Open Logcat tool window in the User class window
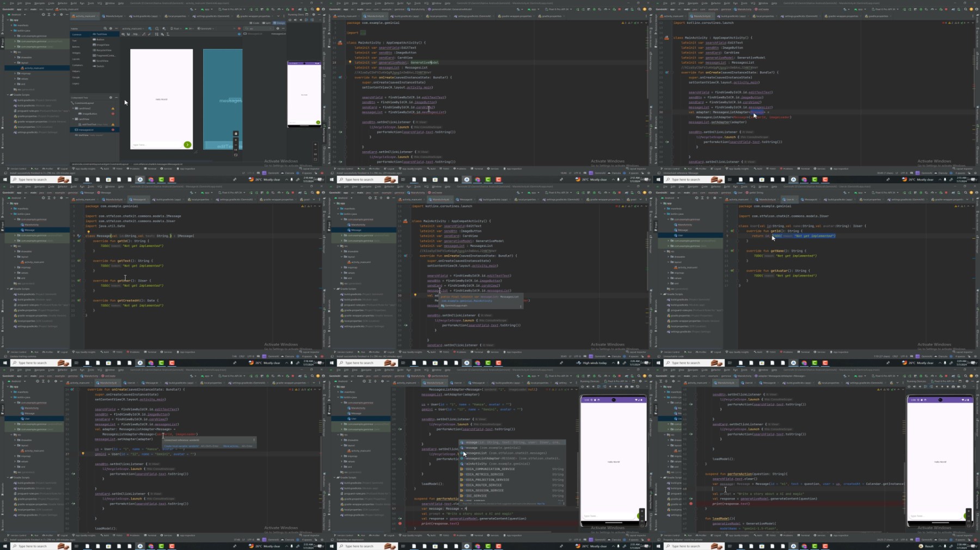 (x=716, y=352)
